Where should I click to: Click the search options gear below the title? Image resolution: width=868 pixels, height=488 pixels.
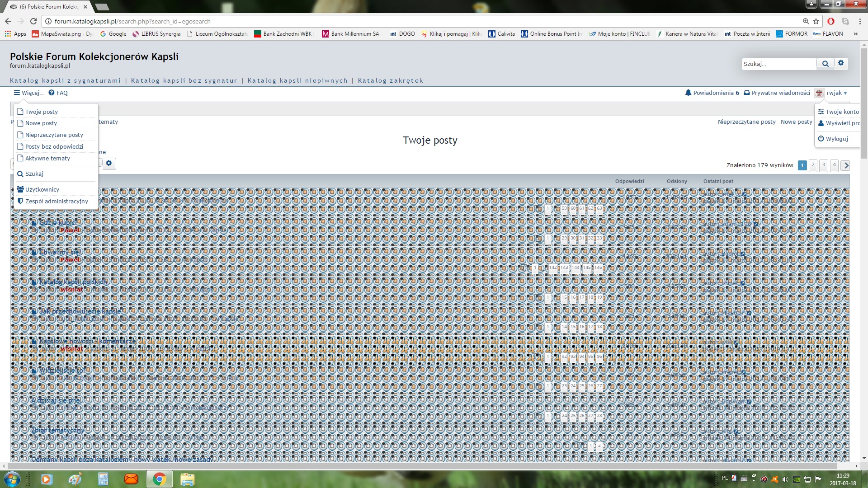click(x=109, y=163)
